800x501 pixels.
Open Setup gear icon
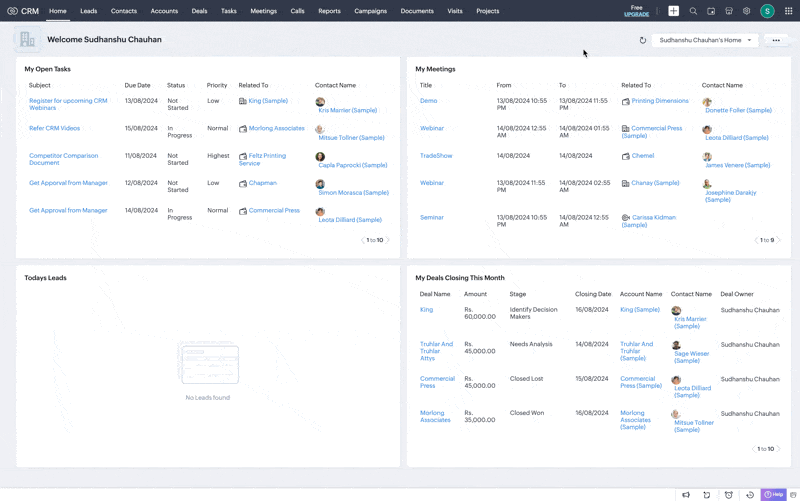coord(746,11)
